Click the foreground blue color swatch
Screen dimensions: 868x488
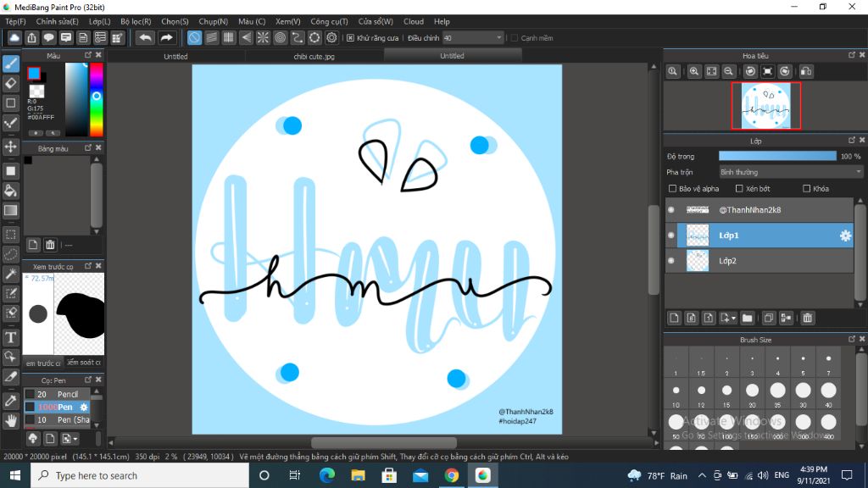[x=34, y=73]
